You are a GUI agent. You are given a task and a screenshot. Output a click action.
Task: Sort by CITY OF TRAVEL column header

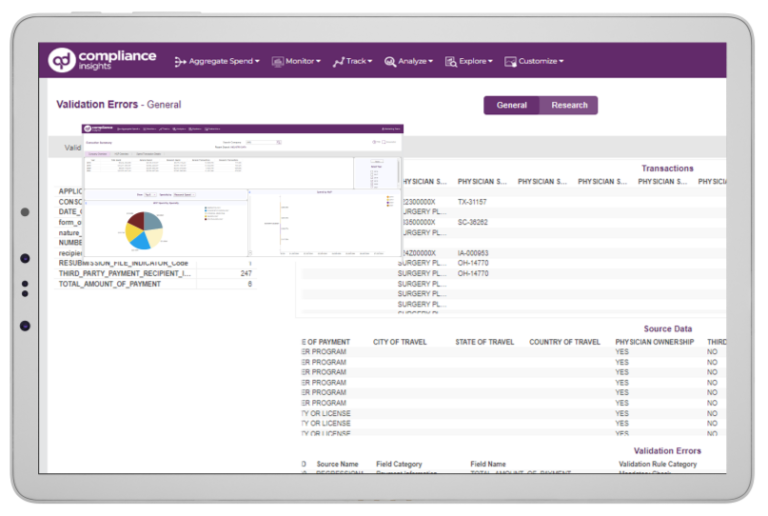[x=400, y=342]
